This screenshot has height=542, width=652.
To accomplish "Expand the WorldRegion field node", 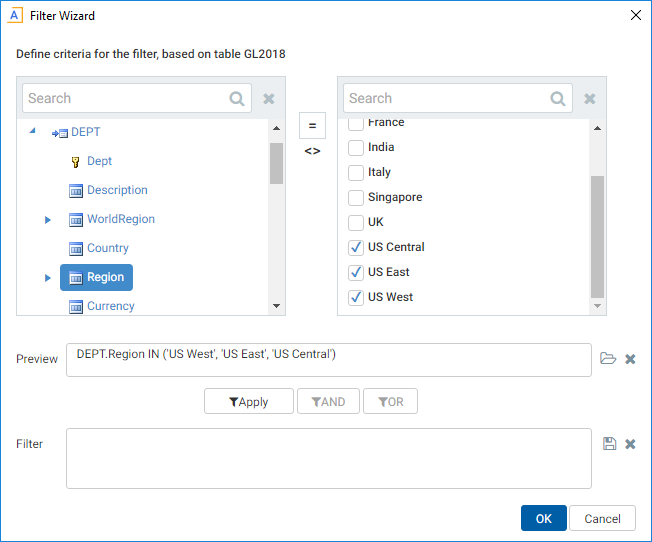I will [x=47, y=219].
